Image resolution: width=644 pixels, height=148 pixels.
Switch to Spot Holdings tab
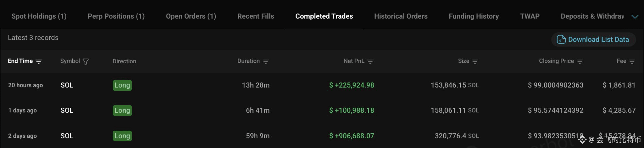pyautogui.click(x=39, y=16)
